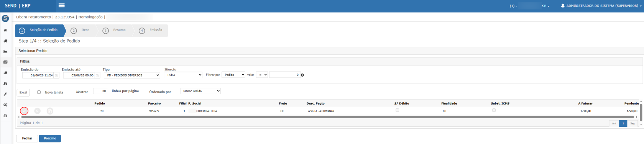Open the calendar picker for Emissão de
The image size is (644, 144).
point(56,75)
